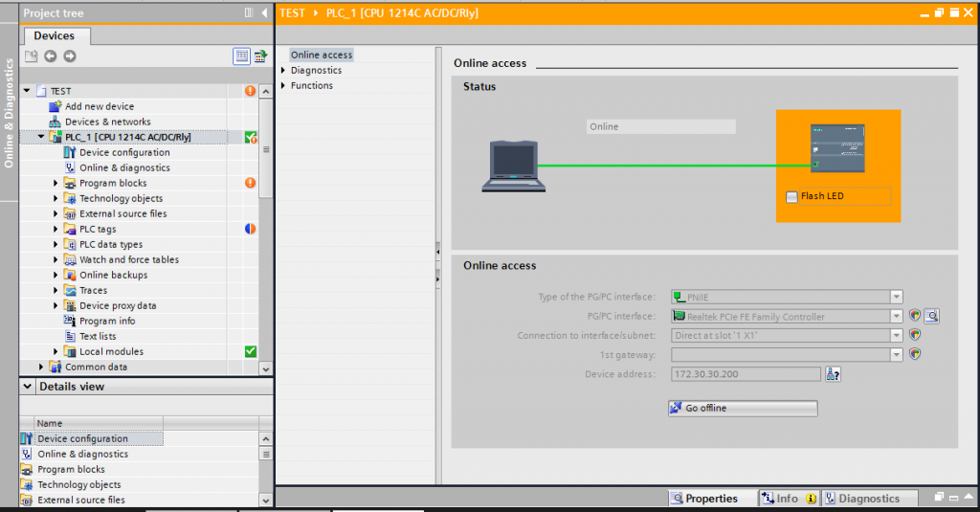
Task: Select External source files in Details view
Action: pos(81,501)
